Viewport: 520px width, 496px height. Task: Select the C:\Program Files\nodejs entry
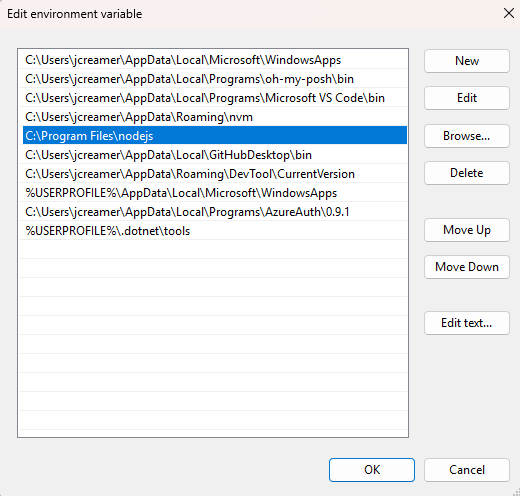pos(213,136)
